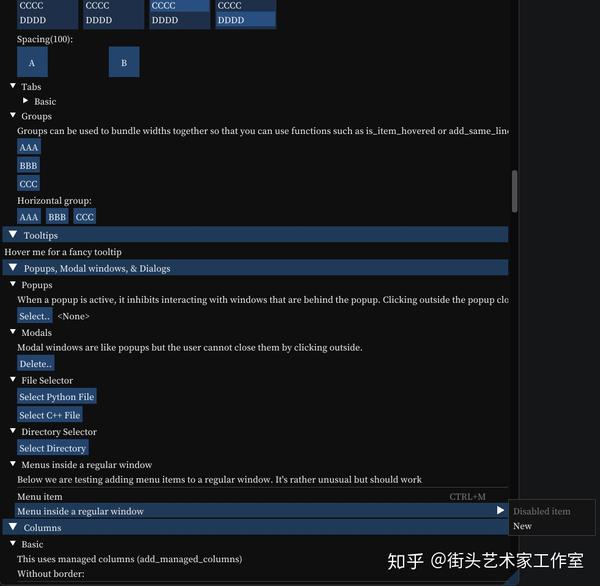The width and height of the screenshot is (600, 586).
Task: Click Select C++ File button
Action: pos(50,415)
